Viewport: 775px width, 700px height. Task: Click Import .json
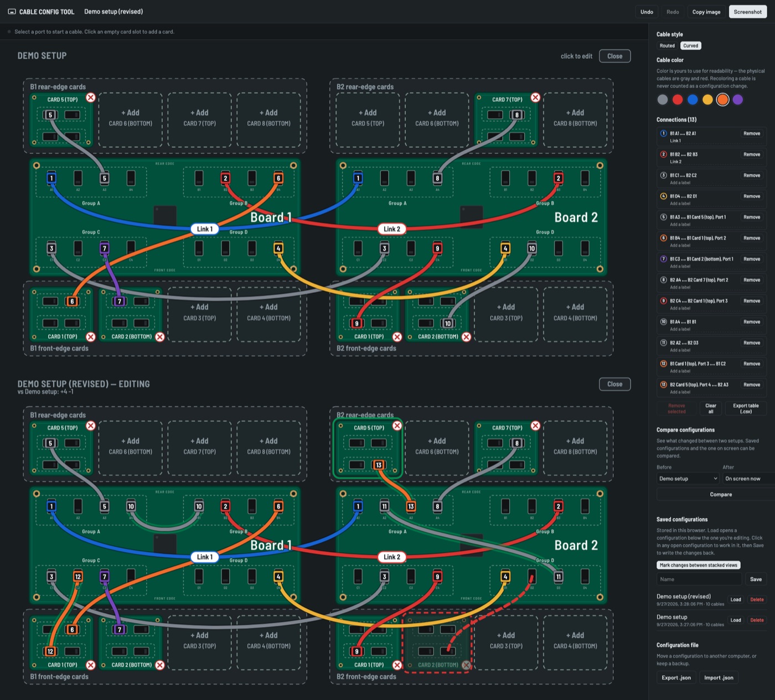click(719, 678)
